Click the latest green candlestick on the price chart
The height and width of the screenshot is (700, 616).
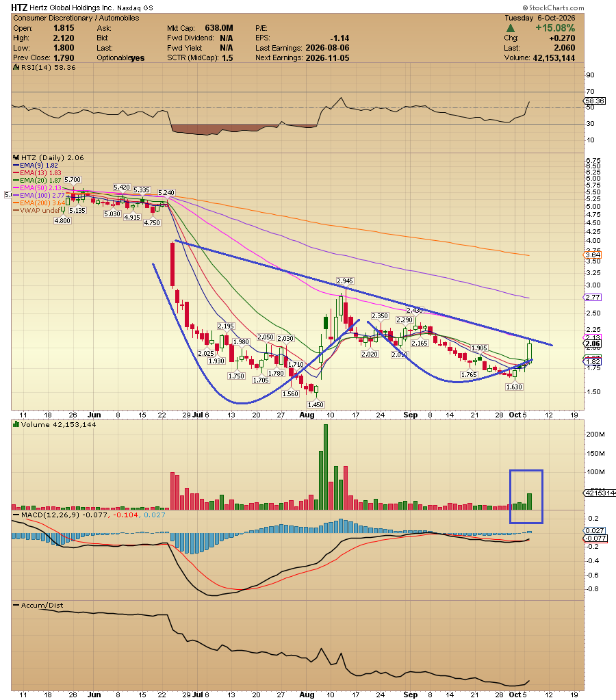point(529,350)
